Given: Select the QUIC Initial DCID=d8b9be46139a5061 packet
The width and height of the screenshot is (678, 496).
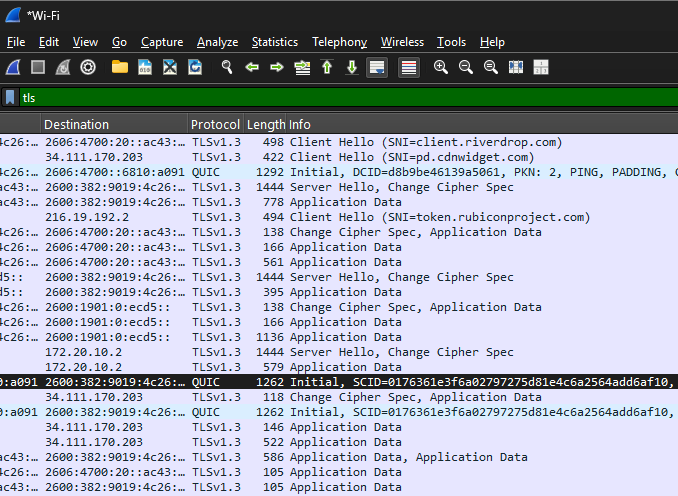Looking at the screenshot, I should click(339, 172).
